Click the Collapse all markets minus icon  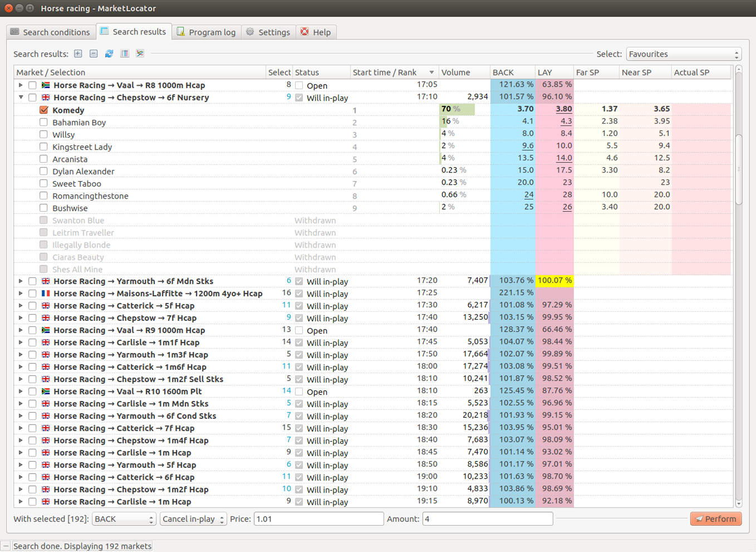[x=94, y=53]
